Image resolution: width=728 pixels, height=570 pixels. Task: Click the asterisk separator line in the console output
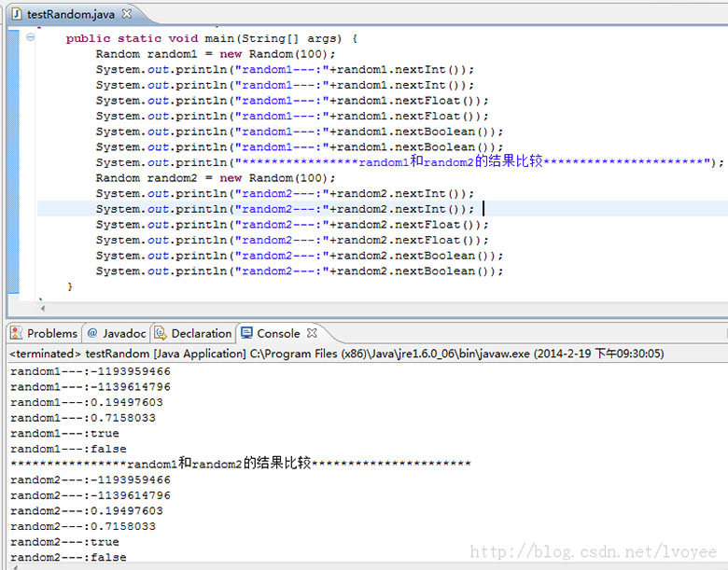(x=240, y=464)
